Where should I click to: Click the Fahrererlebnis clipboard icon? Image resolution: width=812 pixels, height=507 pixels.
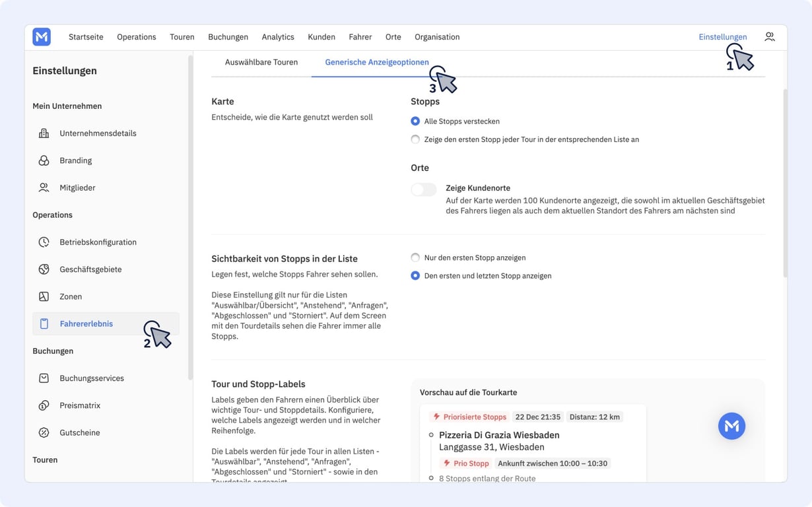(44, 323)
